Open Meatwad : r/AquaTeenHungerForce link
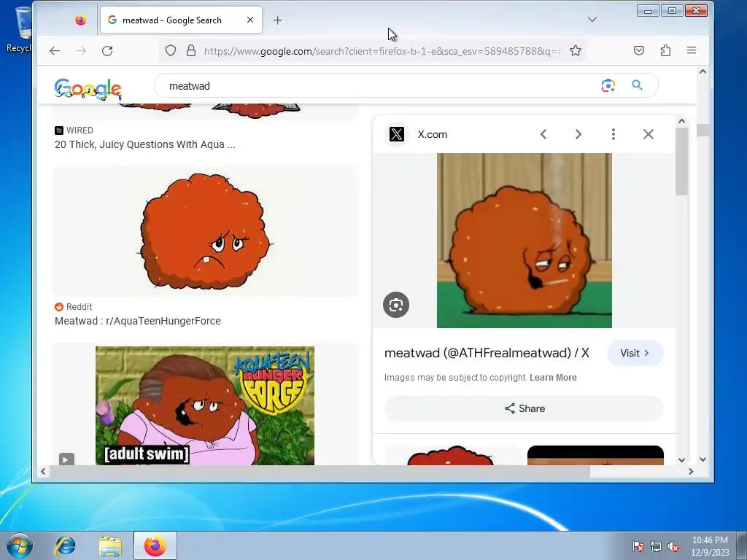Screen dimensions: 747x560 click(x=138, y=321)
